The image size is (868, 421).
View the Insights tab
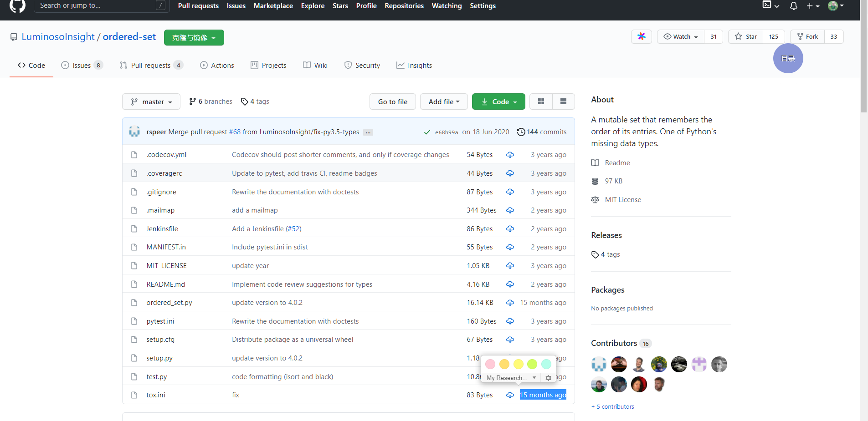point(414,66)
